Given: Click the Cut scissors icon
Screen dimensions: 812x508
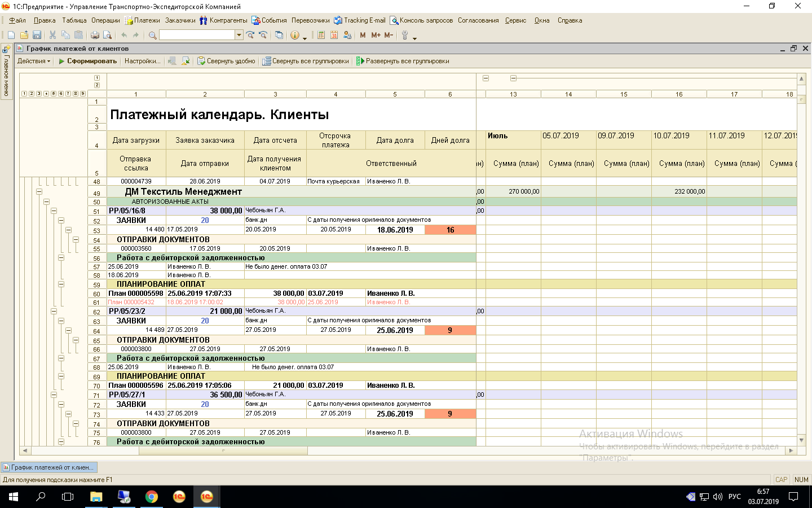Looking at the screenshot, I should [52, 35].
